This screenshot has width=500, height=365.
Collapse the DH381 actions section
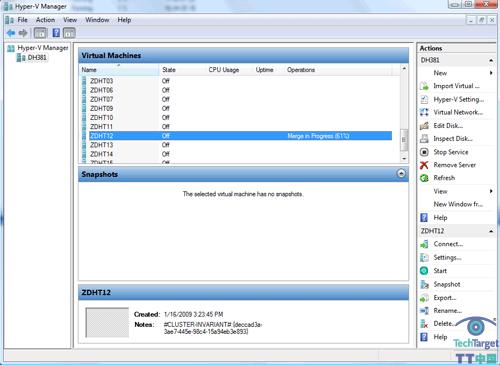pos(491,60)
